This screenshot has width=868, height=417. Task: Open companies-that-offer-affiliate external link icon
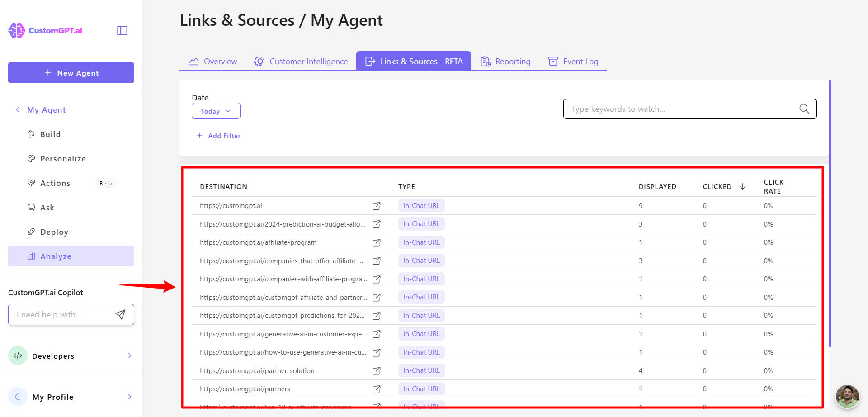(x=376, y=261)
